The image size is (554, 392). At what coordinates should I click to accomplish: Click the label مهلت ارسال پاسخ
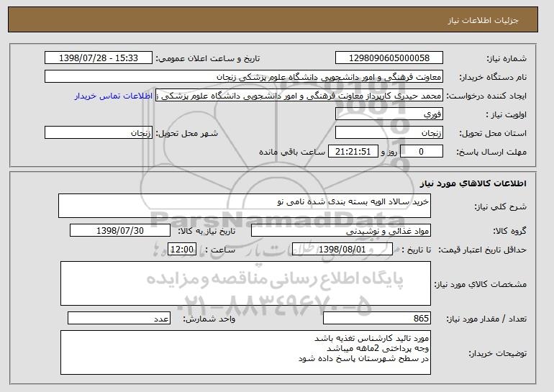tap(491, 152)
